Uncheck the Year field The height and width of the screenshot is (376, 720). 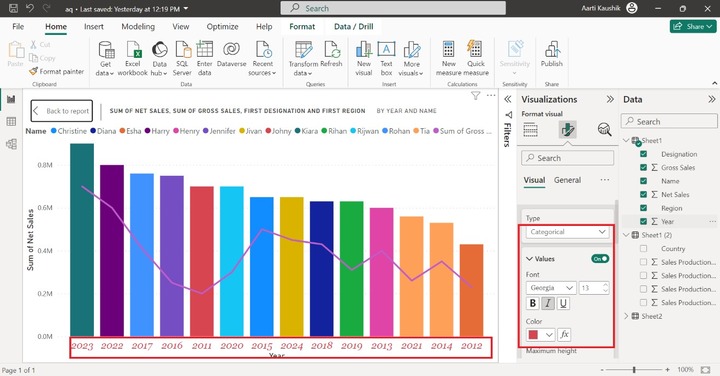pos(643,221)
